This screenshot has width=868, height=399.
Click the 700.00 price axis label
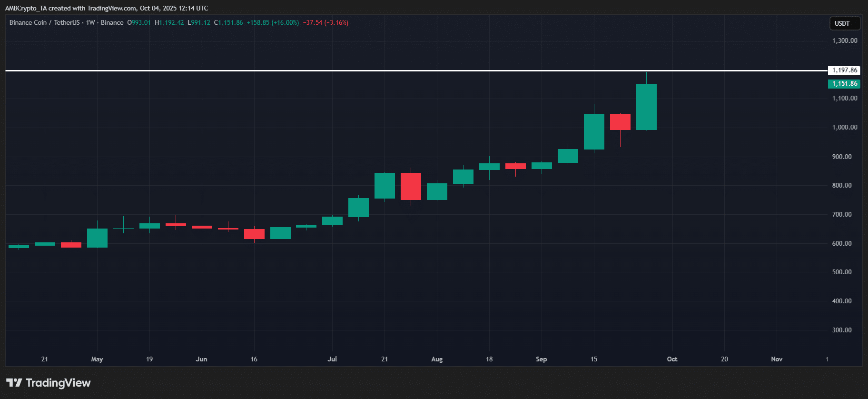coord(841,214)
